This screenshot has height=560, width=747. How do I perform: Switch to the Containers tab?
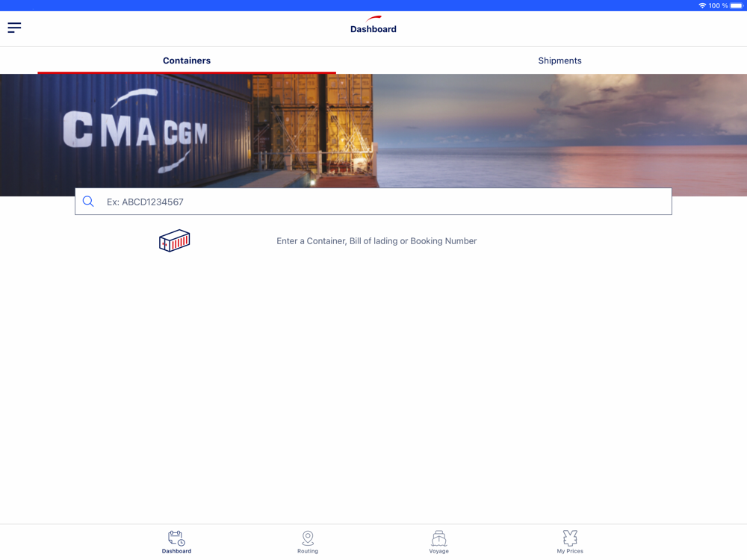187,60
